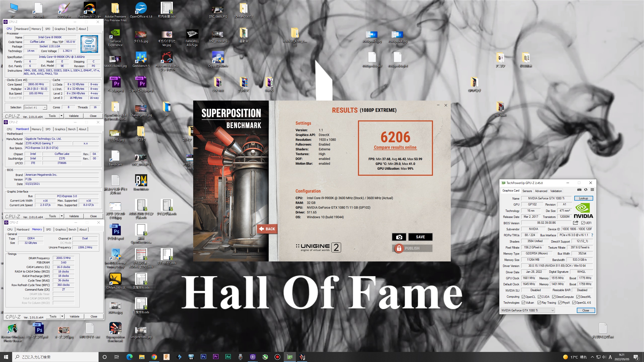This screenshot has width=644, height=362.
Task: Open the Advanced tab in GPU-Z
Action: tap(541, 191)
